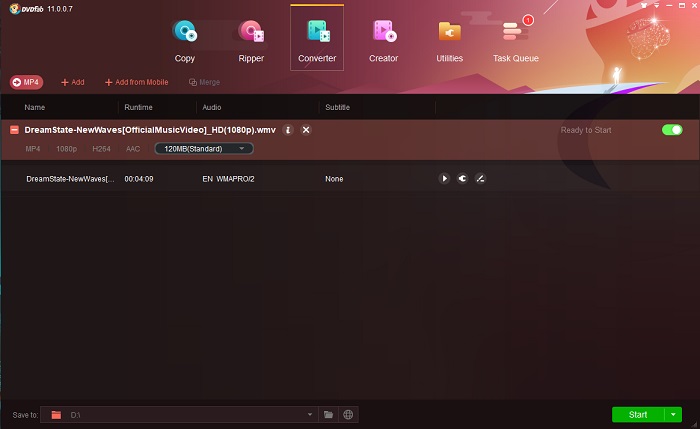Click the Audio column header
Viewport: 700px width, 429px height.
[x=212, y=107]
